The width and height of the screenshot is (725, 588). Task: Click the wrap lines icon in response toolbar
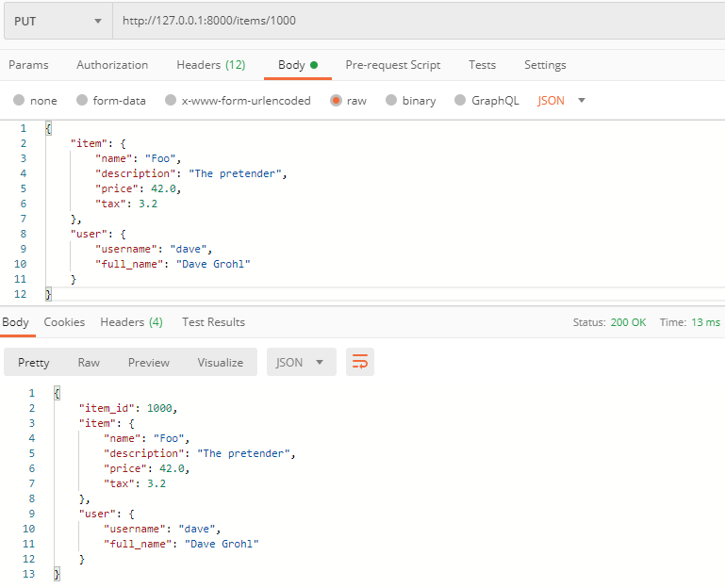359,362
